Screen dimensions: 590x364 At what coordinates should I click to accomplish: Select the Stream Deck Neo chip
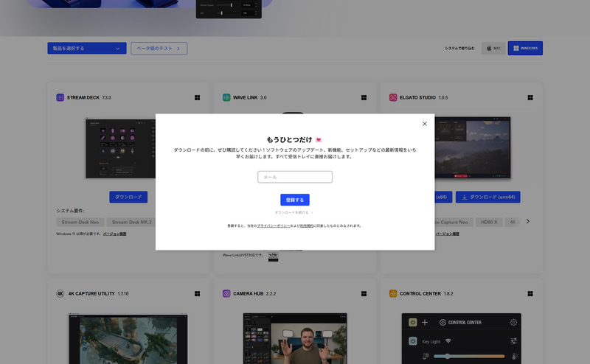(x=80, y=223)
